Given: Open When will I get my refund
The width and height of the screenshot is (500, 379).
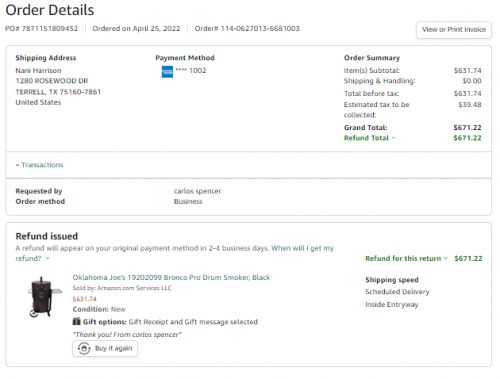Looking at the screenshot, I should pyautogui.click(x=174, y=253).
